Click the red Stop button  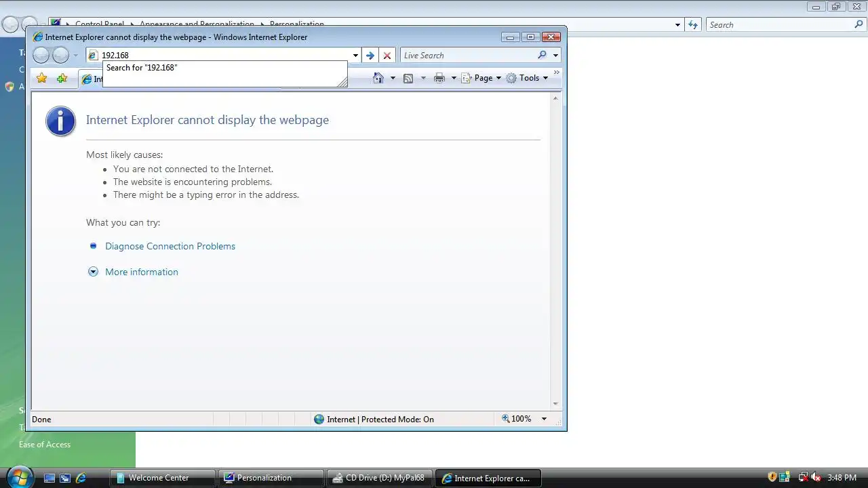click(387, 56)
